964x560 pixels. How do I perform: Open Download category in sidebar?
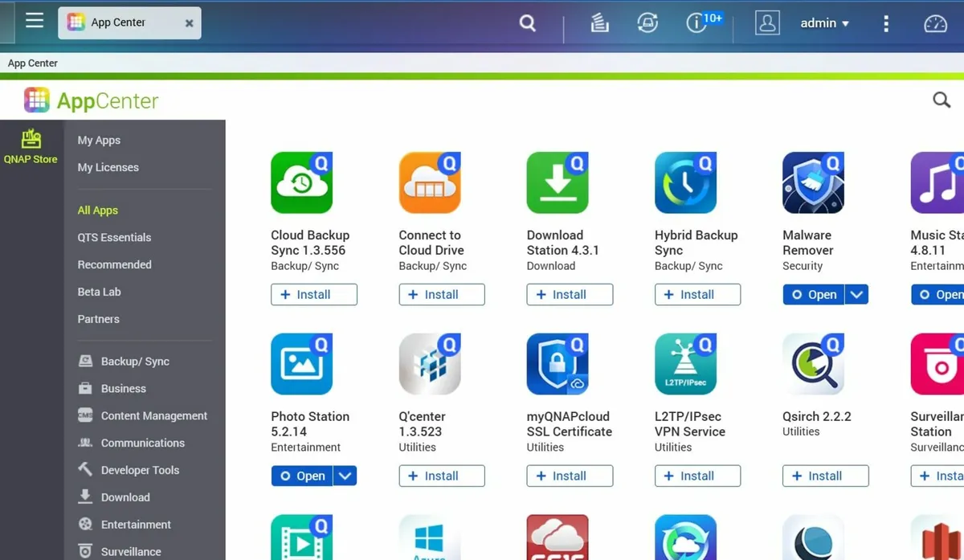coord(114,497)
